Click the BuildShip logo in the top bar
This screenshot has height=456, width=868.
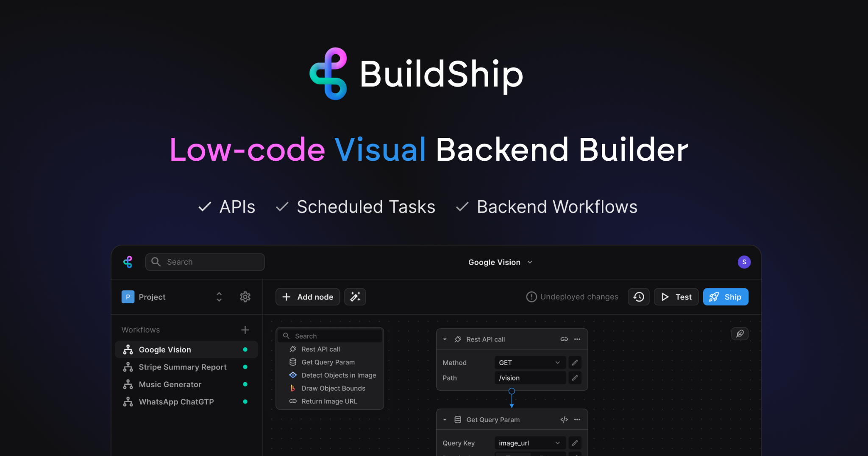[x=128, y=262]
